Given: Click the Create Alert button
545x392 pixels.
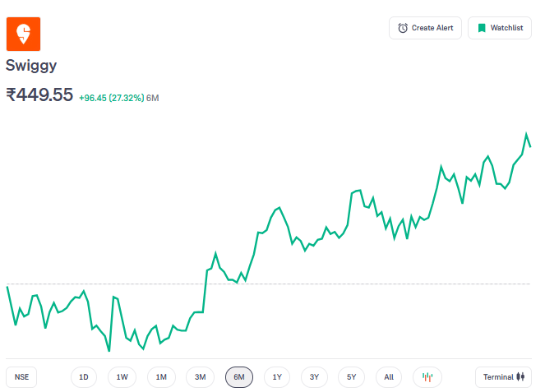Looking at the screenshot, I should click(425, 28).
